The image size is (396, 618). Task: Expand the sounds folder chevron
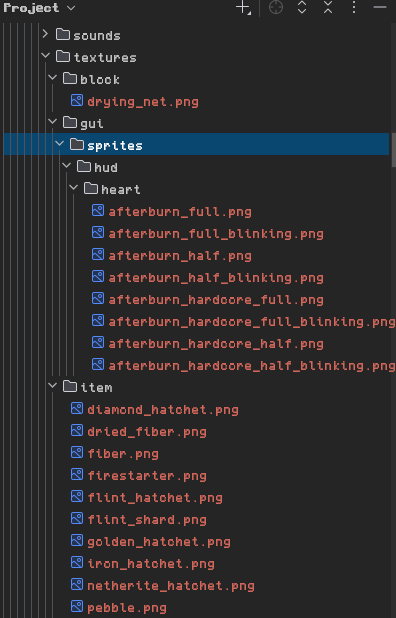click(x=45, y=34)
